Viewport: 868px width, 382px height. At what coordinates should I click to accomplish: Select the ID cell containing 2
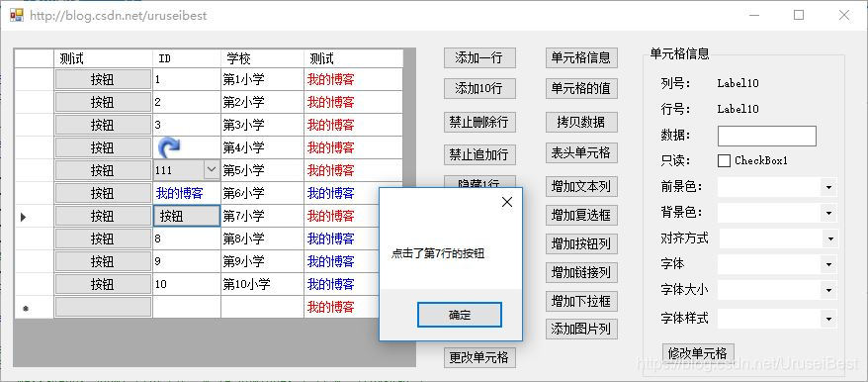(x=187, y=102)
